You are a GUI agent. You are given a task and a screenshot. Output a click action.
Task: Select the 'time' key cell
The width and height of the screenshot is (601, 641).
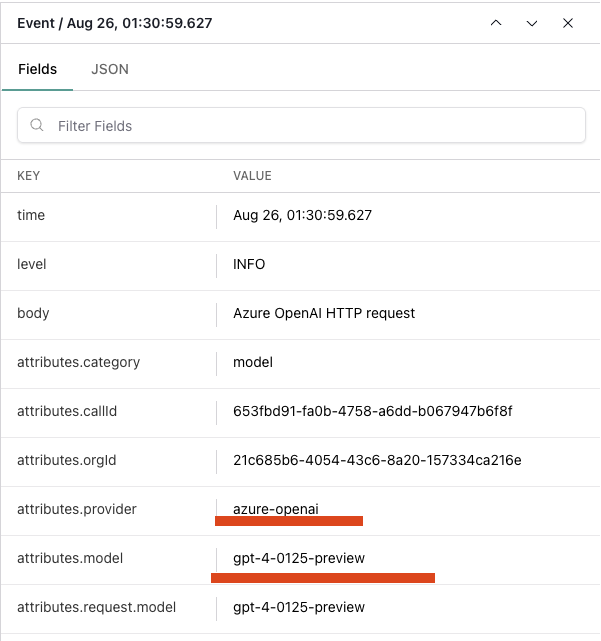click(x=31, y=215)
